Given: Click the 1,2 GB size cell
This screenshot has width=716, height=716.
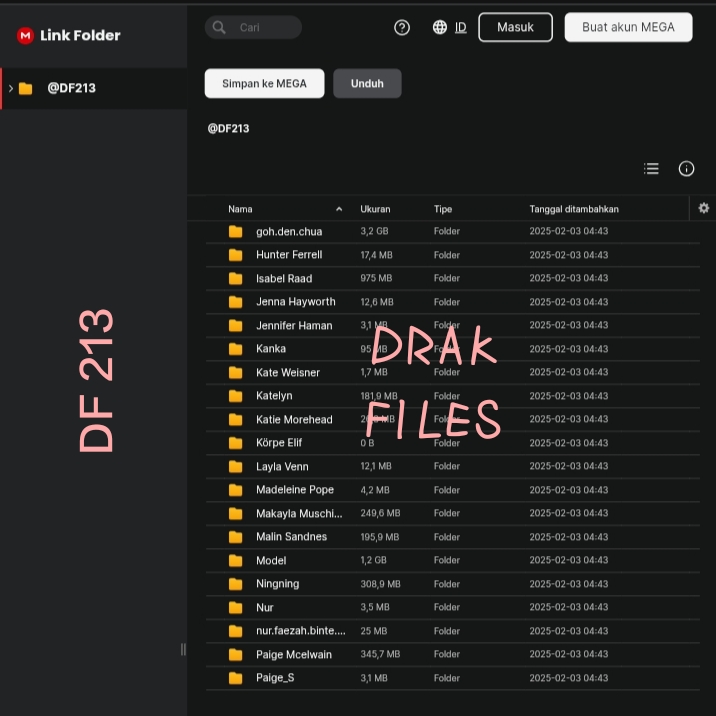Looking at the screenshot, I should tap(373, 560).
